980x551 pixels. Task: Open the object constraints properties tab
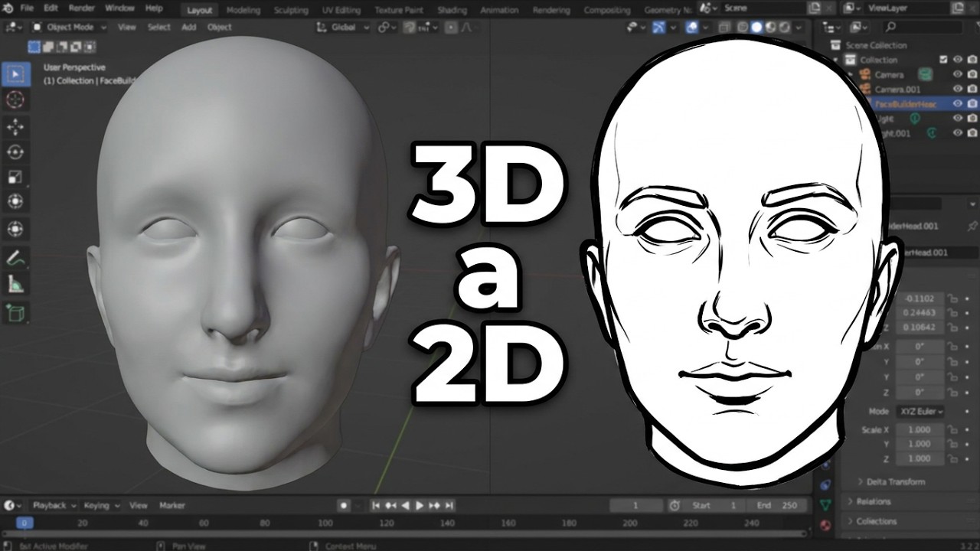(826, 485)
